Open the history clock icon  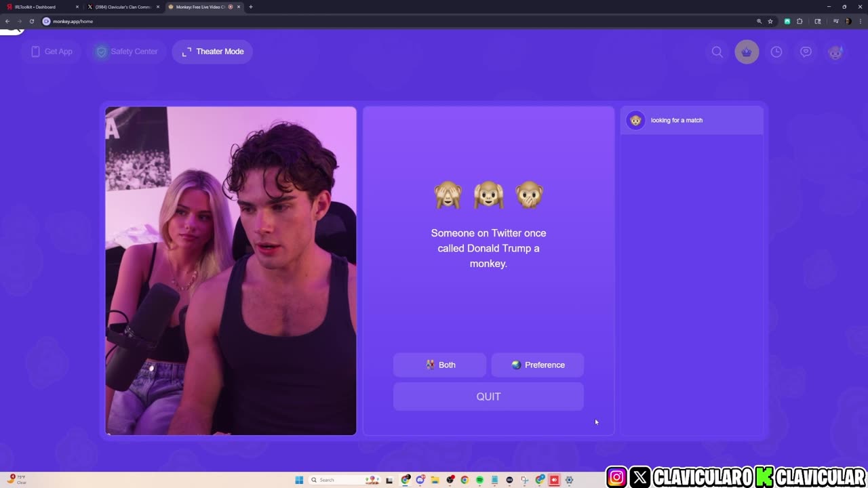coord(776,52)
